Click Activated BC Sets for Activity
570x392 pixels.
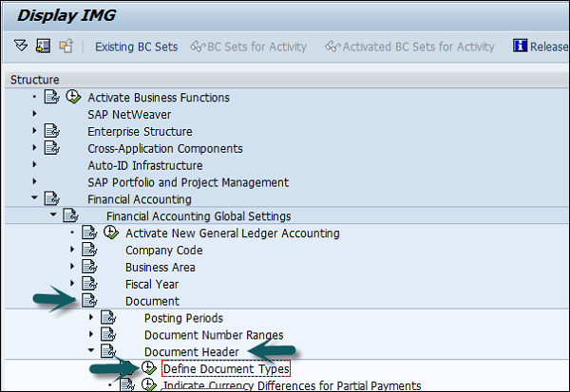(408, 46)
